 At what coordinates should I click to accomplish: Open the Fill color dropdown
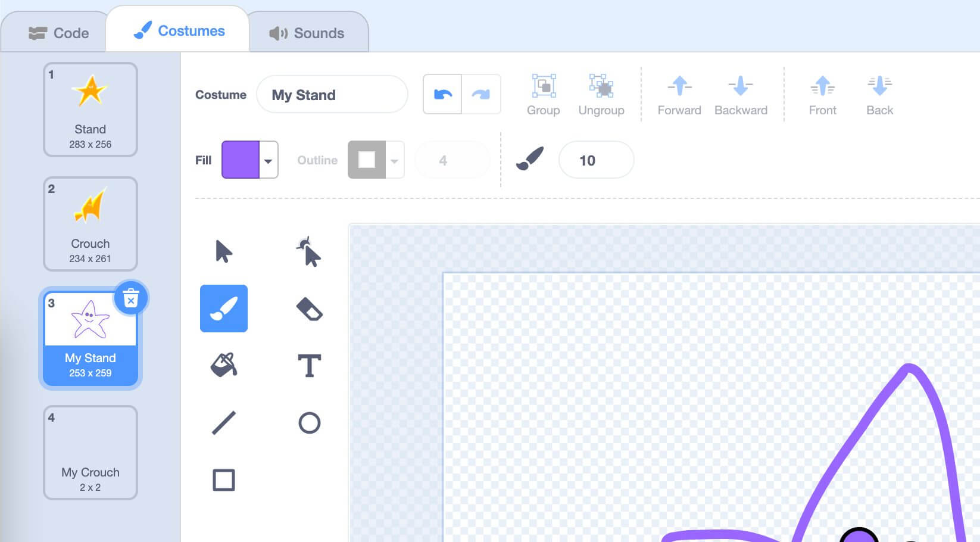pos(269,160)
